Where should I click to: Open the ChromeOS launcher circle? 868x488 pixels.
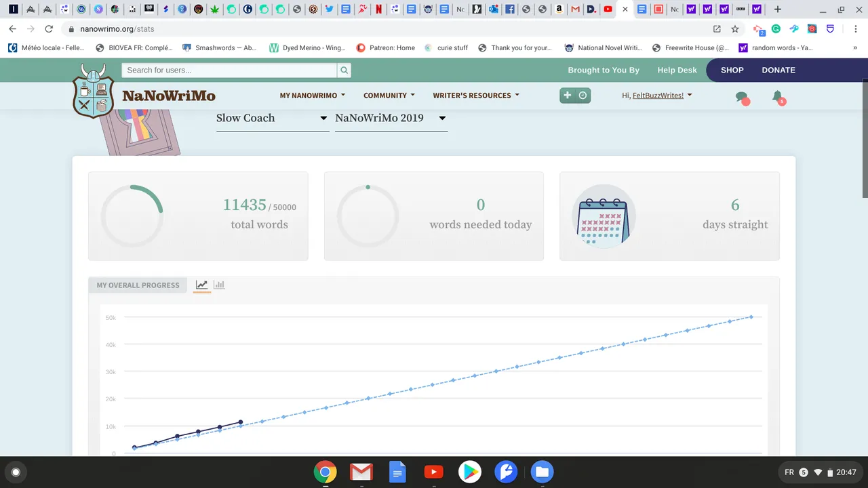(16, 472)
